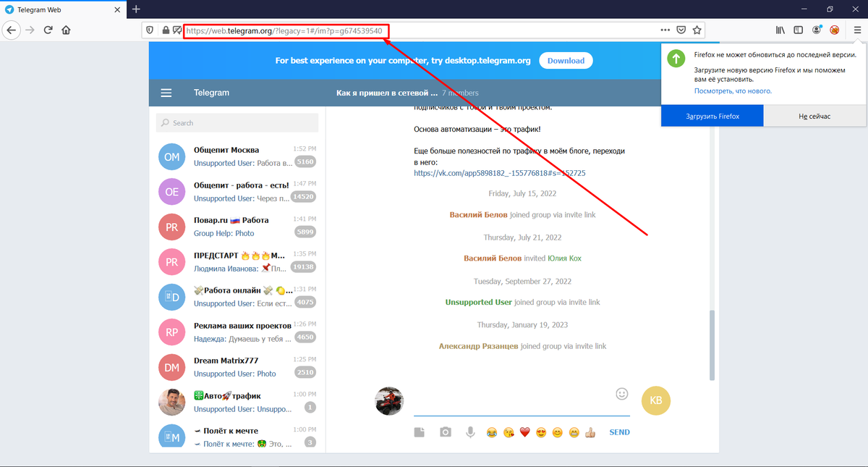Select the Telegram Web browser tab
This screenshot has width=868, height=467.
(64, 9)
